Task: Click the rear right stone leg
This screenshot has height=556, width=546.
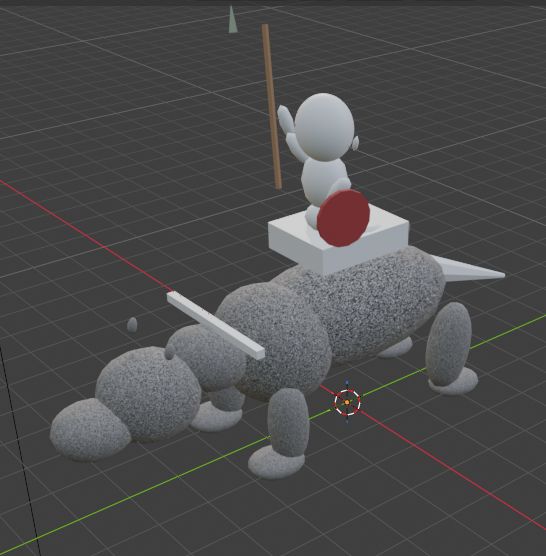Action: [449, 344]
